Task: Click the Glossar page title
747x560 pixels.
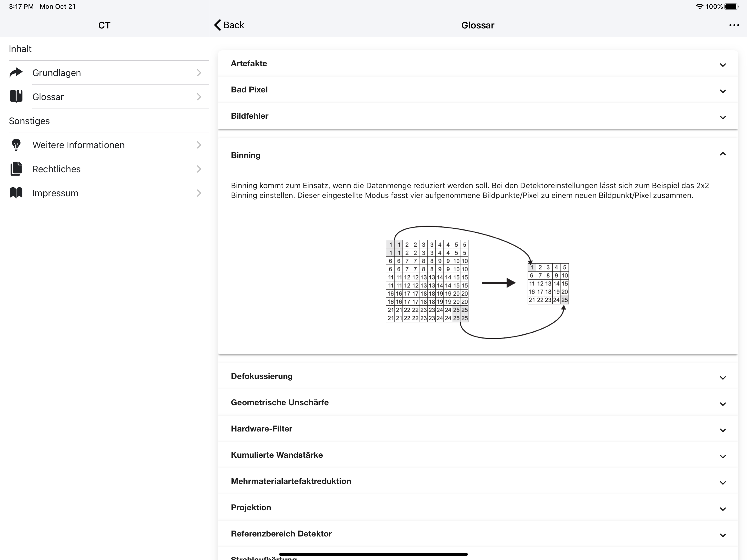Action: point(477,25)
